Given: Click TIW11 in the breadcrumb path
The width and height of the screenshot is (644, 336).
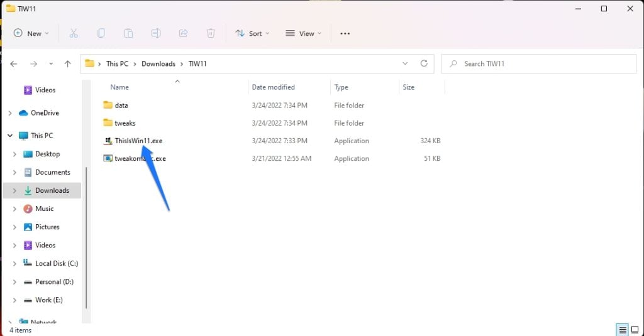Looking at the screenshot, I should (x=197, y=63).
